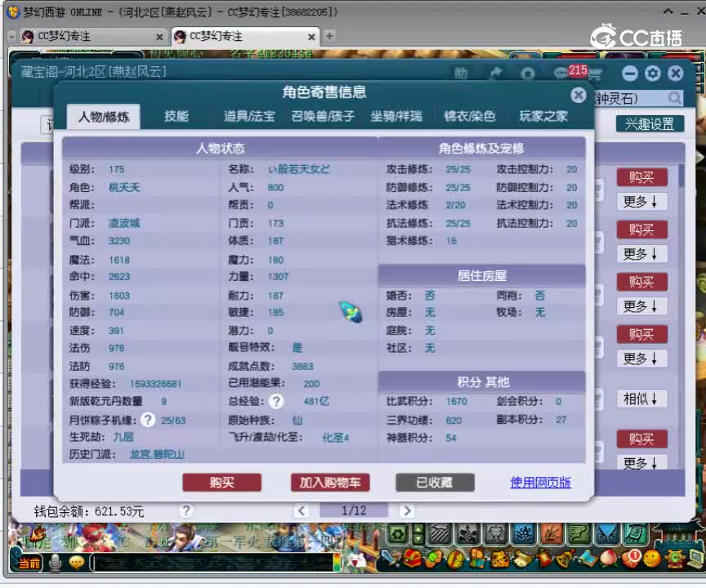
Task: Click 加入购物车 to add to cart
Action: pyautogui.click(x=330, y=483)
